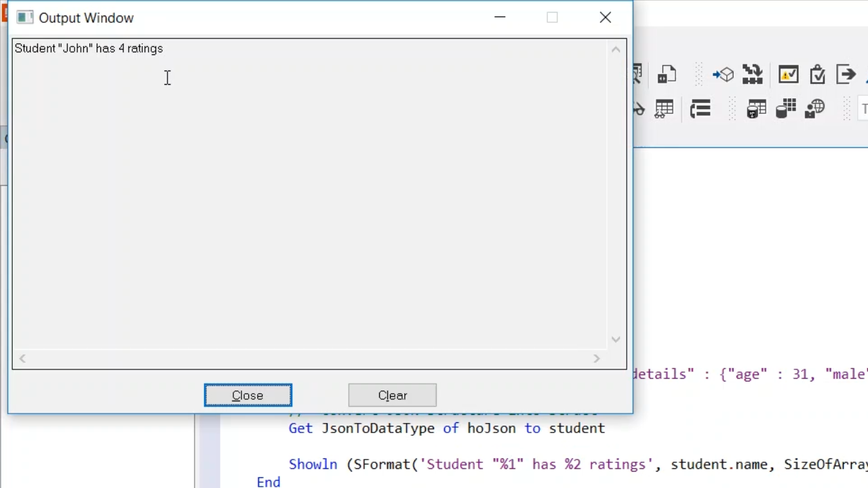The width and height of the screenshot is (868, 488).
Task: Click the file with code brackets icon
Action: (667, 75)
